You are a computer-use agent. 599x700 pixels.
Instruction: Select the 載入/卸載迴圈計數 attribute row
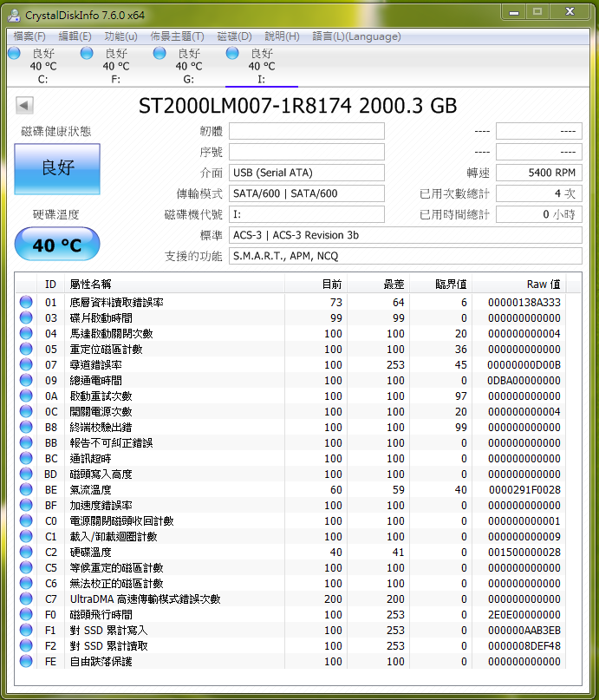(x=290, y=537)
